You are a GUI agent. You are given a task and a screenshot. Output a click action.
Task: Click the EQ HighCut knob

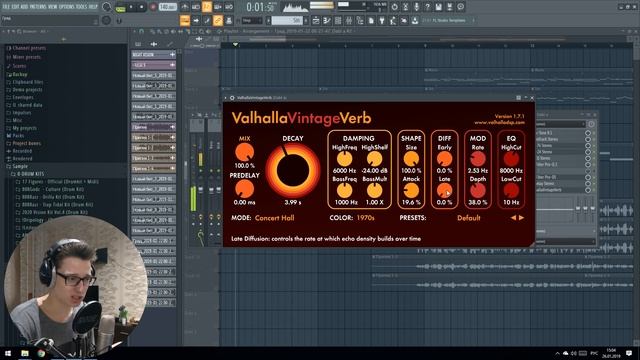click(511, 159)
